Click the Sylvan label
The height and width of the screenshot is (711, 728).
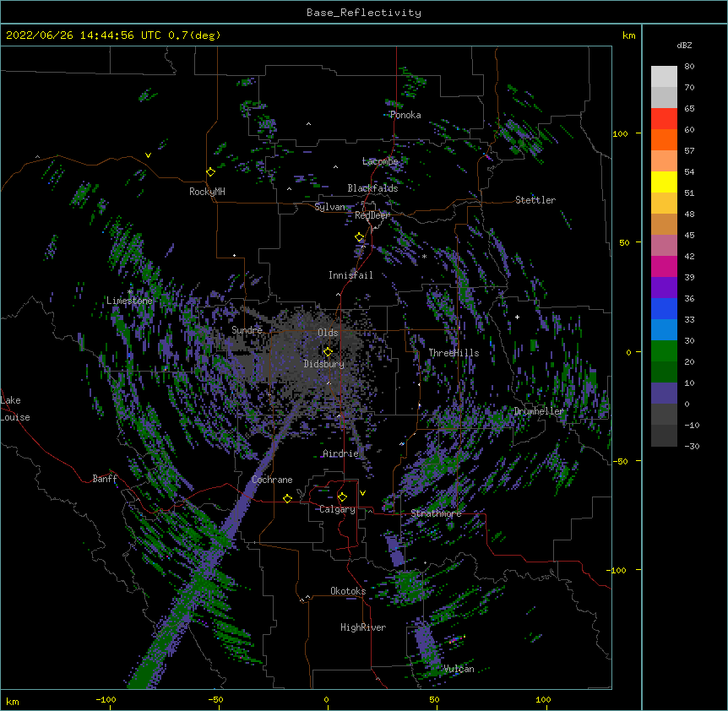point(329,207)
